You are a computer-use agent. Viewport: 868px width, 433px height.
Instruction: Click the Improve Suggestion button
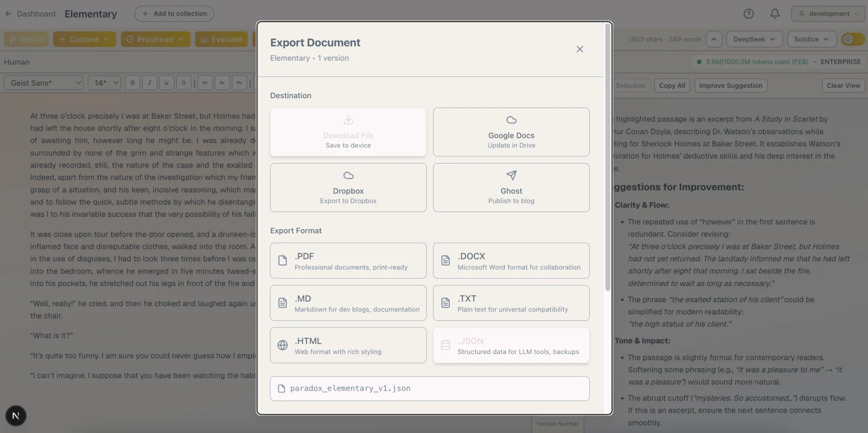pos(730,86)
